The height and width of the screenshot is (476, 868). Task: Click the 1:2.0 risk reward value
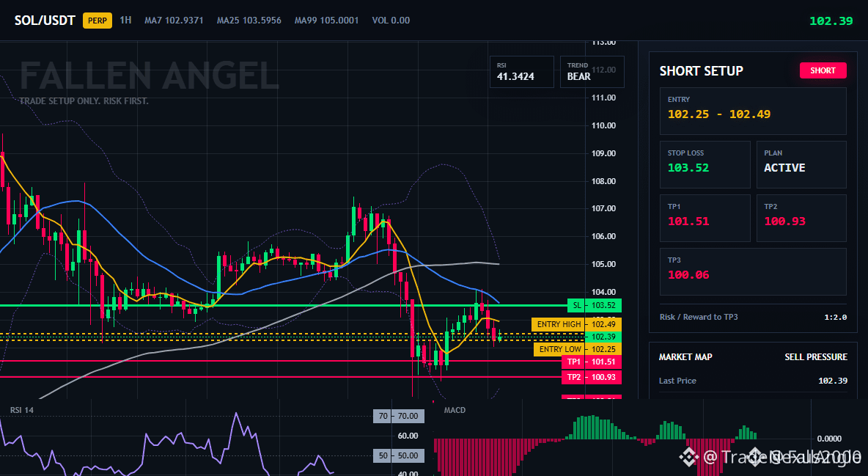835,318
